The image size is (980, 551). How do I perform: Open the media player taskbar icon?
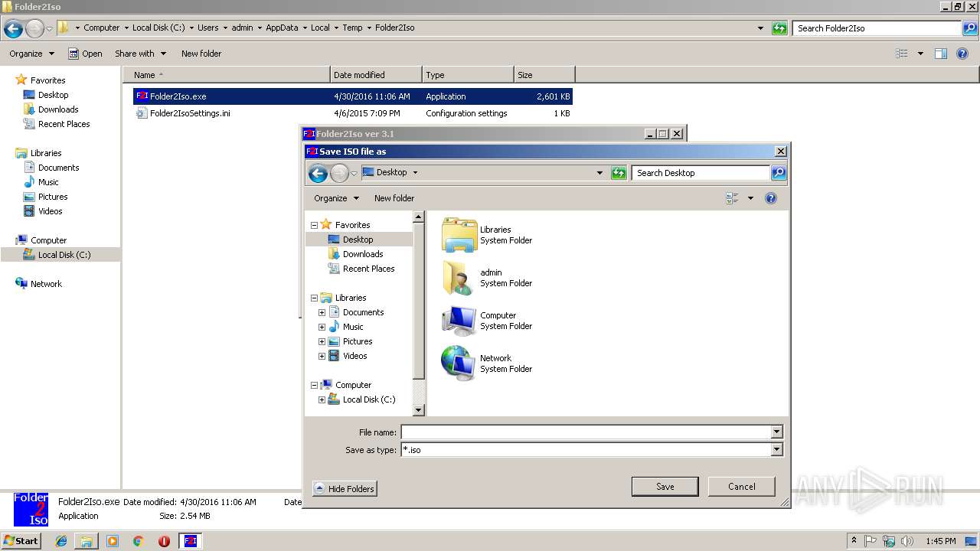pos(113,541)
